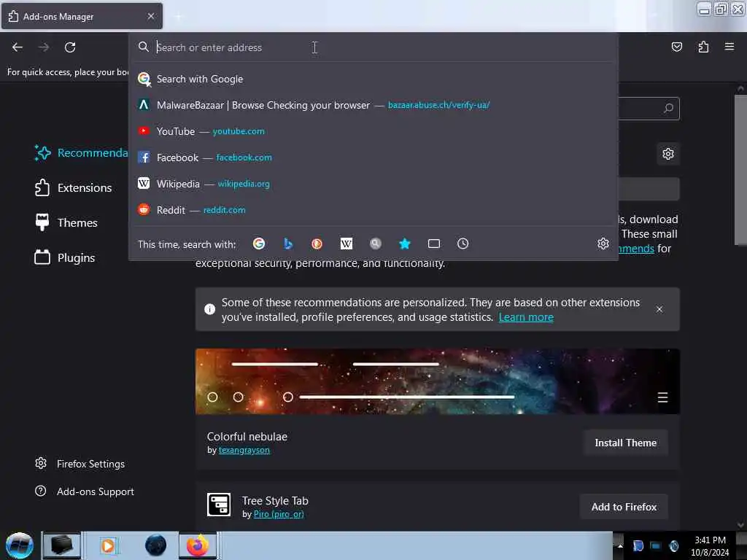747x560 pixels.
Task: Dismiss the personalized recommendations notice
Action: coord(659,309)
